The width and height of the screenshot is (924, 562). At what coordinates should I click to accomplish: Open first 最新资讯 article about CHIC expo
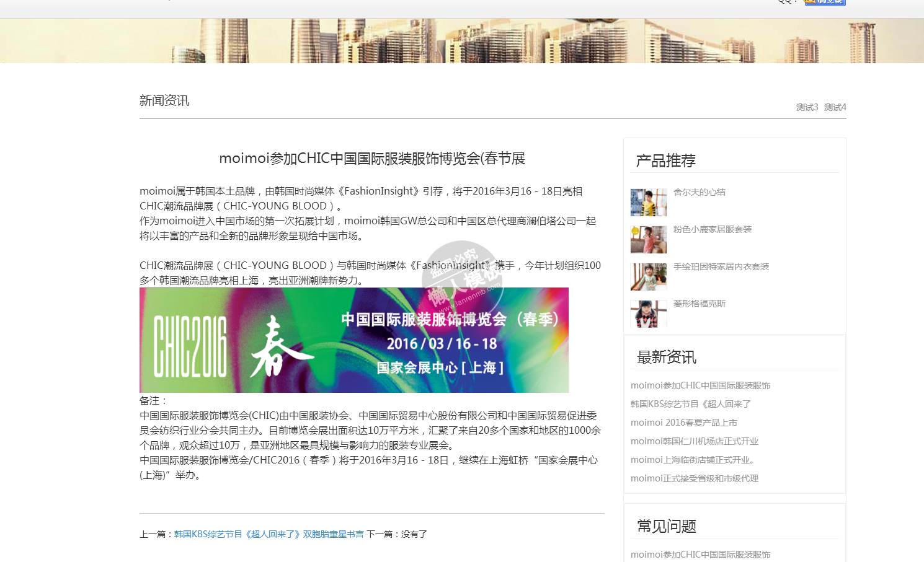700,385
